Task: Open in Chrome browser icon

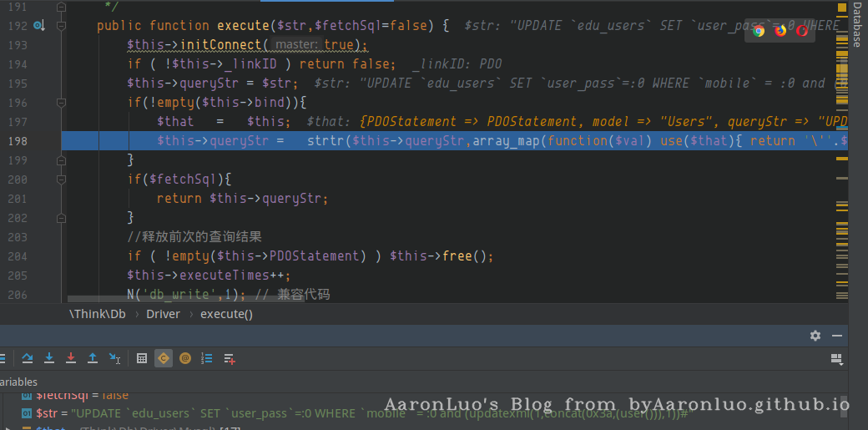Action: coord(759,31)
